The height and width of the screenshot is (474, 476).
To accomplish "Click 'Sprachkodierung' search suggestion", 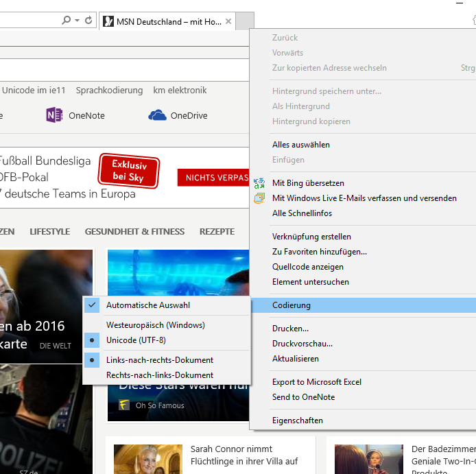I will [x=109, y=91].
